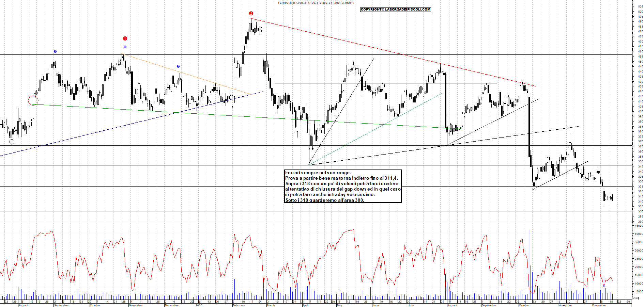Click the tall blue October volume spike
Image resolution: width=644 pixels, height=307 pixels.
[529, 259]
